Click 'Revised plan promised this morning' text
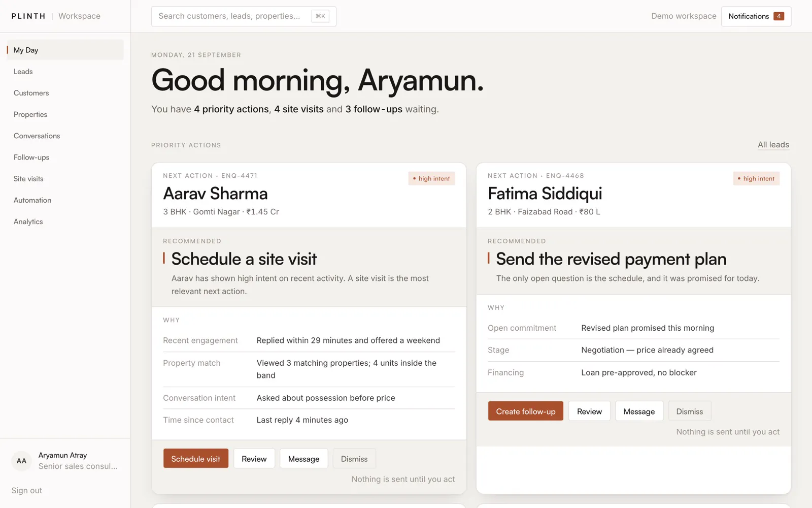The image size is (812, 508). [648, 328]
